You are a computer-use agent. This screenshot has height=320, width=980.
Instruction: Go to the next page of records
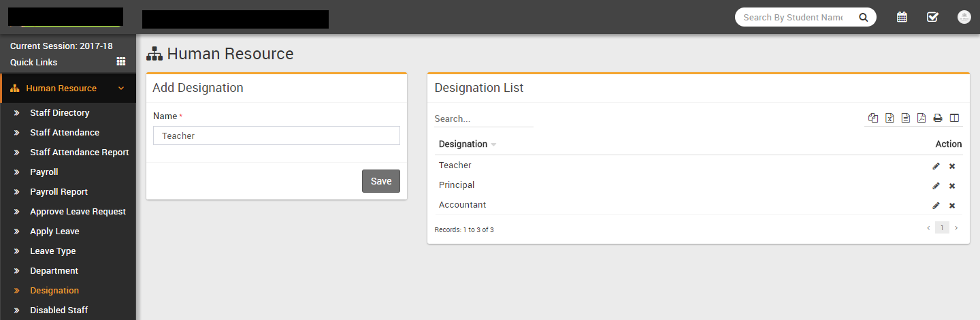(x=956, y=228)
